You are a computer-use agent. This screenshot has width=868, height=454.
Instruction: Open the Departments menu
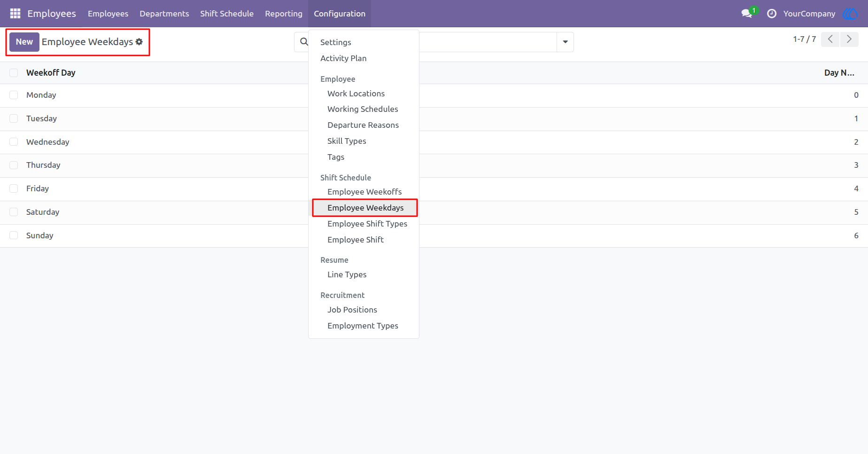click(x=164, y=14)
